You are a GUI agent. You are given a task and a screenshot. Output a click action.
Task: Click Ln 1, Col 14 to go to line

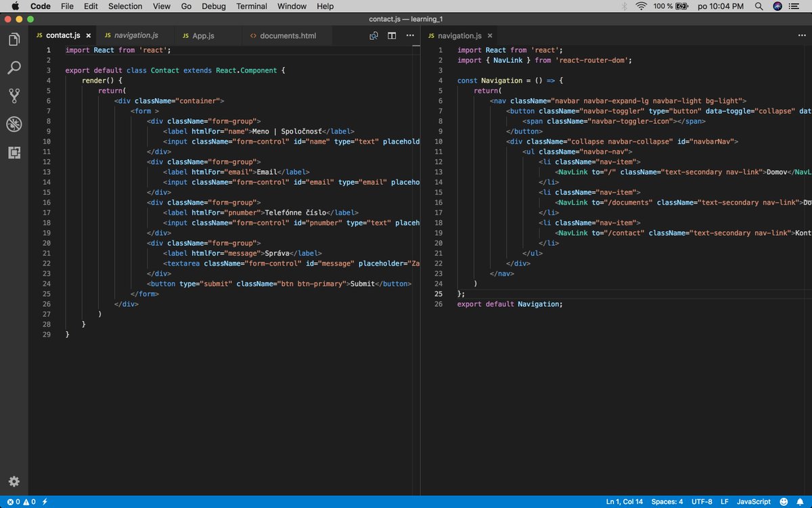(x=625, y=502)
